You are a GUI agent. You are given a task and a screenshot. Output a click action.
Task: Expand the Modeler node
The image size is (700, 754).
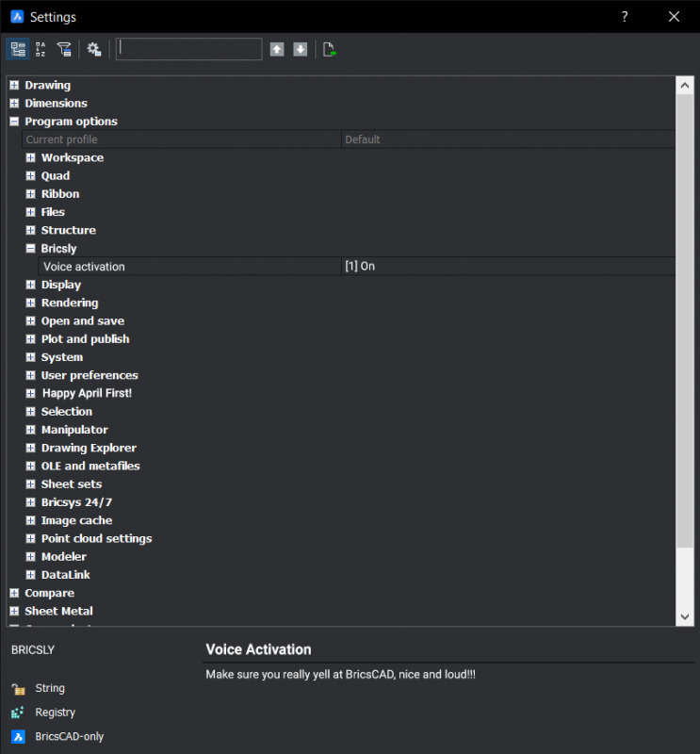coord(30,557)
